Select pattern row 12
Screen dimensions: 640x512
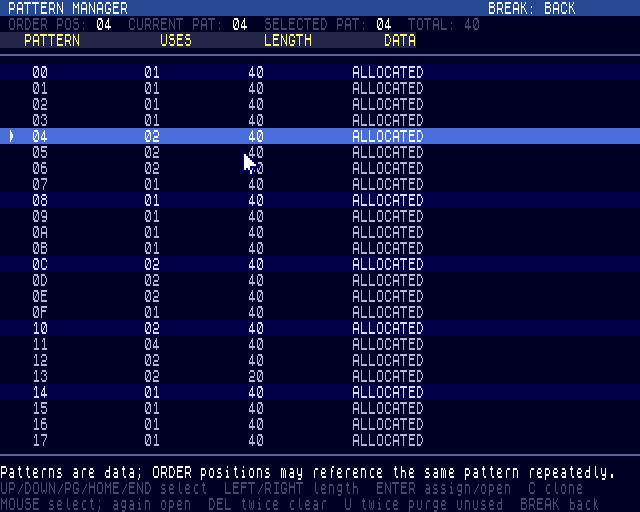click(x=320, y=360)
